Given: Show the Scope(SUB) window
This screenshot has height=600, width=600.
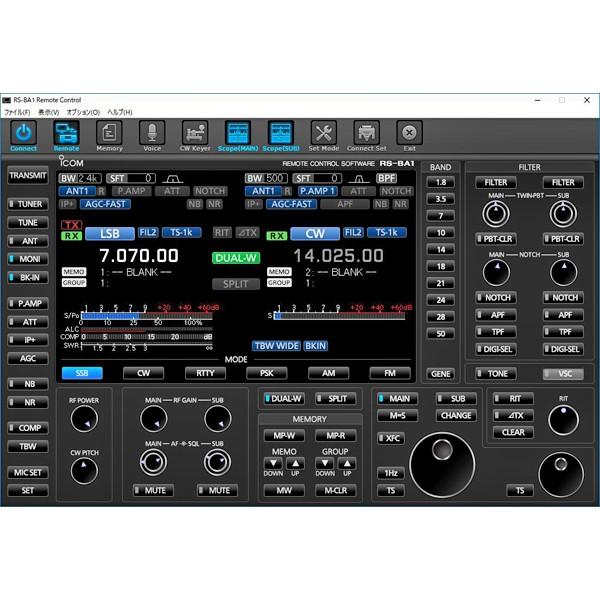Looking at the screenshot, I should point(280,133).
